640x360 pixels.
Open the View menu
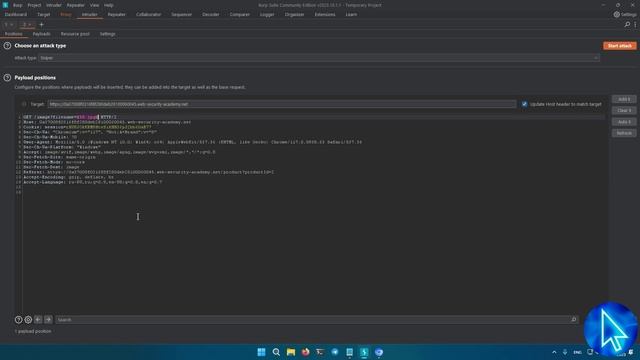point(94,5)
